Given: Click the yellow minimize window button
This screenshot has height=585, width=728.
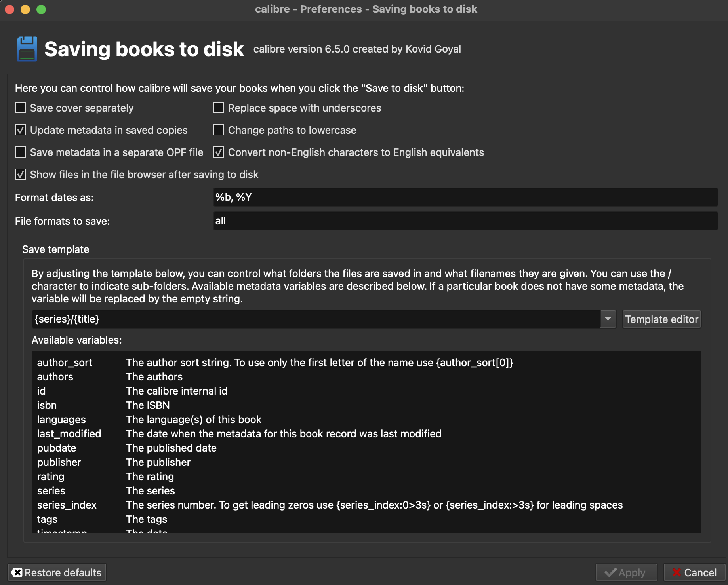Looking at the screenshot, I should point(25,9).
